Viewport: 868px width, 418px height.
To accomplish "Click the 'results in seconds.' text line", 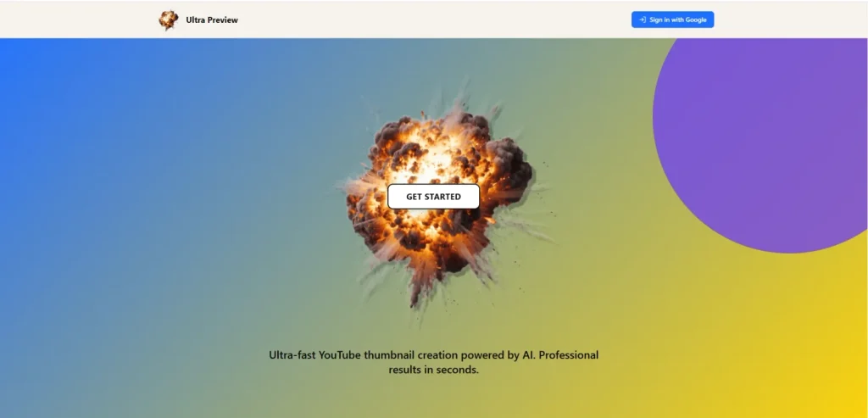I will pyautogui.click(x=433, y=370).
